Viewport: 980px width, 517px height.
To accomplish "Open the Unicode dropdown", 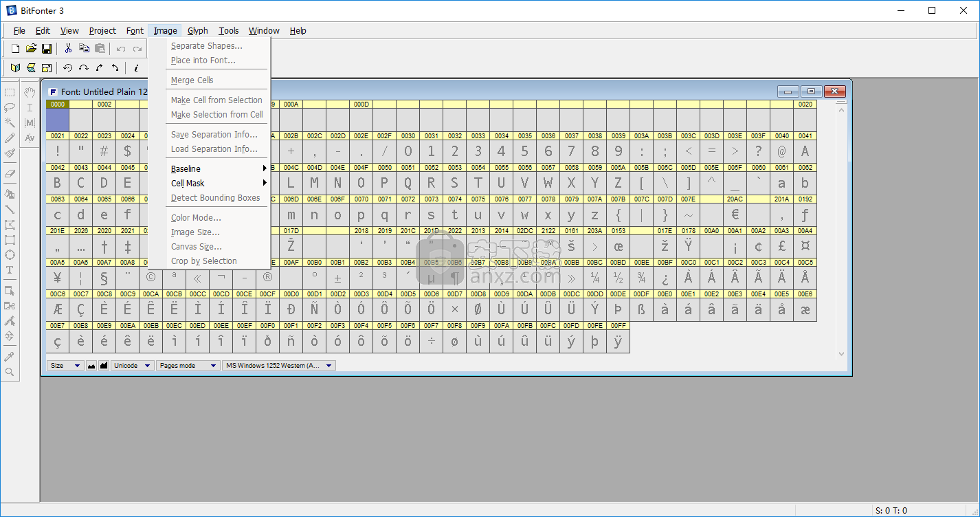I will [x=133, y=366].
